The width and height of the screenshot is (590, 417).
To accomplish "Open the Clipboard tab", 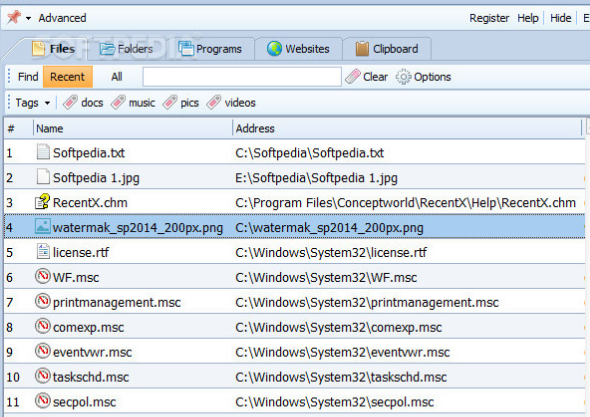I will tap(387, 49).
